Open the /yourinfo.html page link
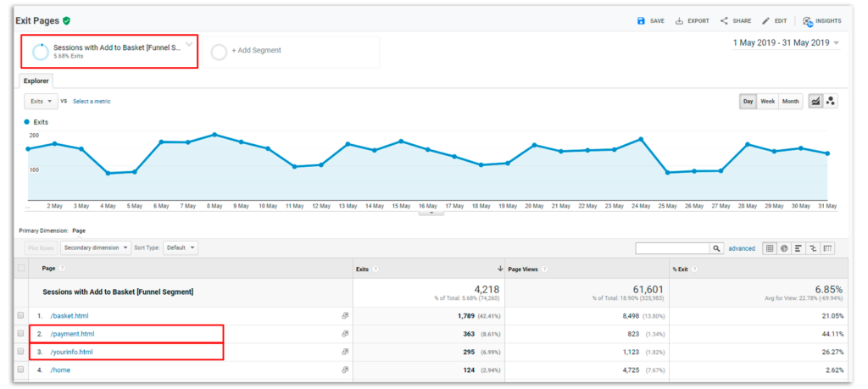868x389 pixels. pyautogui.click(x=73, y=352)
